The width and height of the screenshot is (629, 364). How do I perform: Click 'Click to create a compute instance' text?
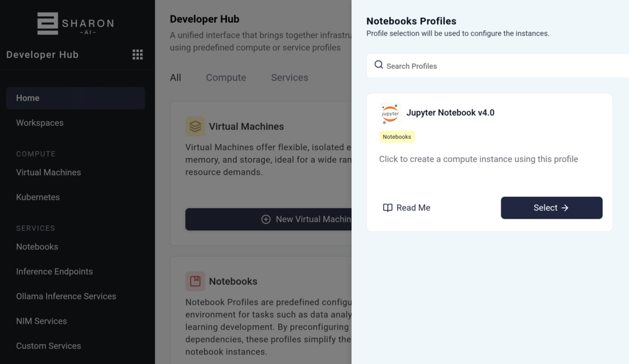click(478, 159)
